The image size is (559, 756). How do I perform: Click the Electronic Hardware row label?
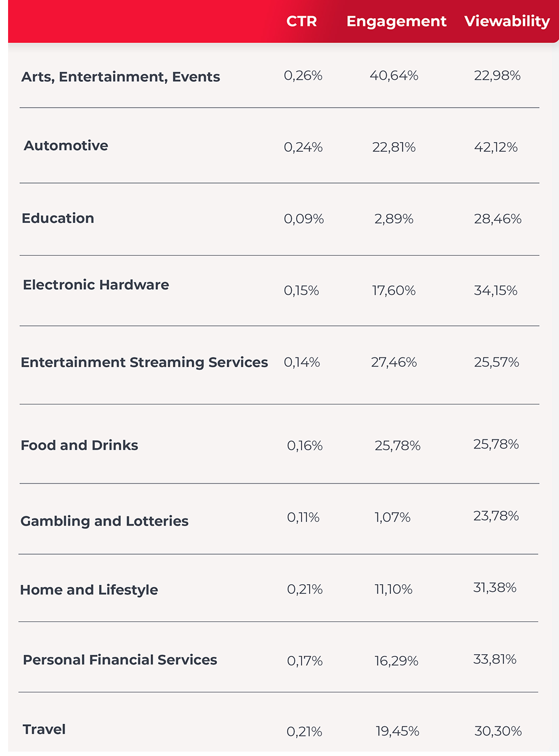(96, 285)
